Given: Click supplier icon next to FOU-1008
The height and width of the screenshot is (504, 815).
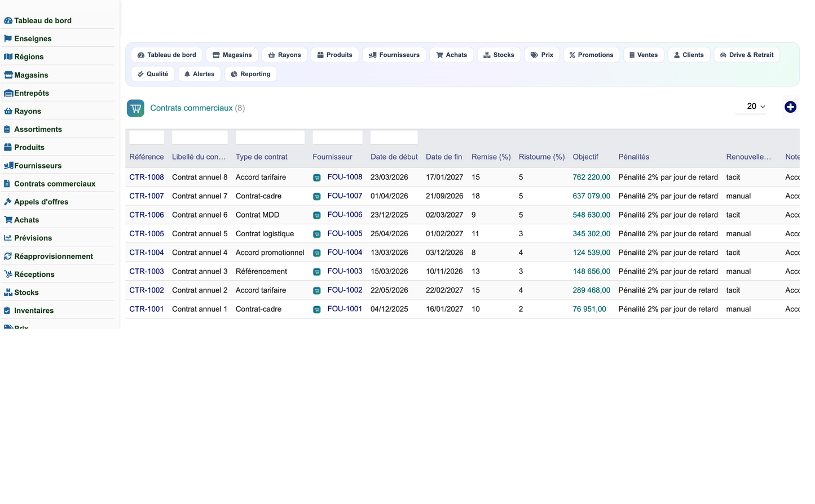Looking at the screenshot, I should (317, 178).
